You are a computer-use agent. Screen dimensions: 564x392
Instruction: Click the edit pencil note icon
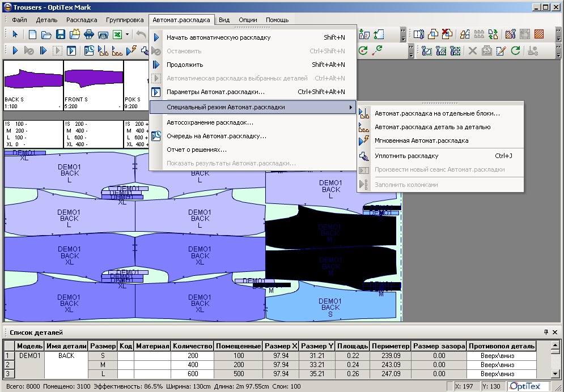point(501,51)
